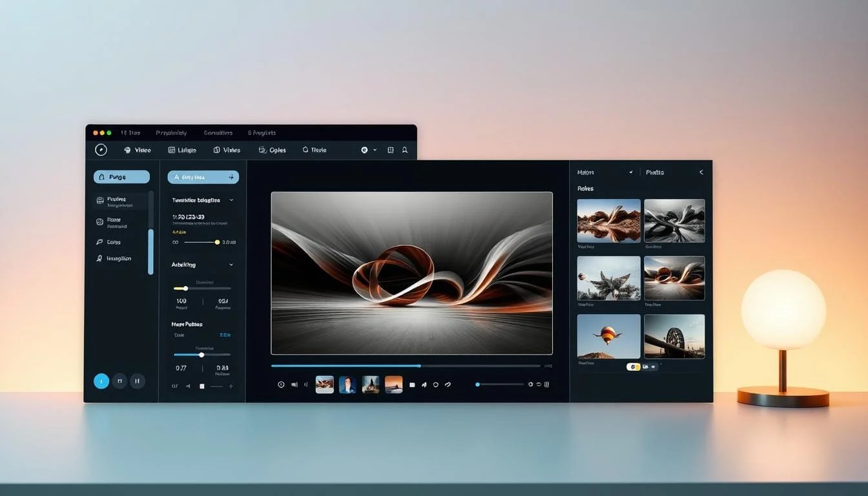Click the rightmost bracket icon in the playback toolbar
This screenshot has height=496, width=868.
point(546,384)
